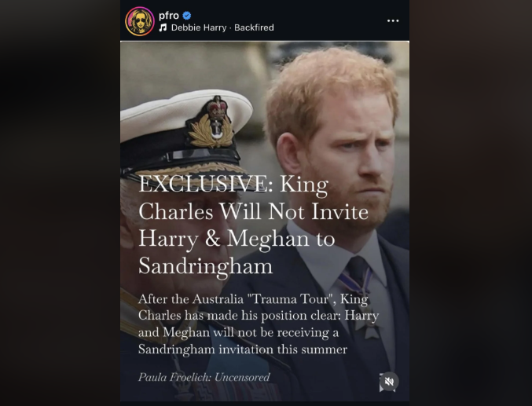Click the word Sandringham in the large headline
The height and width of the screenshot is (406, 532).
[205, 265]
